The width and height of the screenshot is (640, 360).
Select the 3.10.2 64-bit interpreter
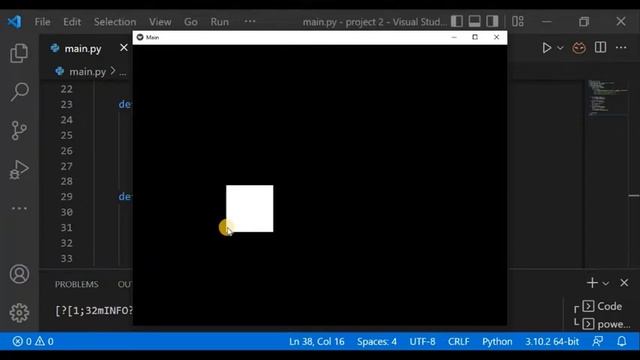coord(552,341)
